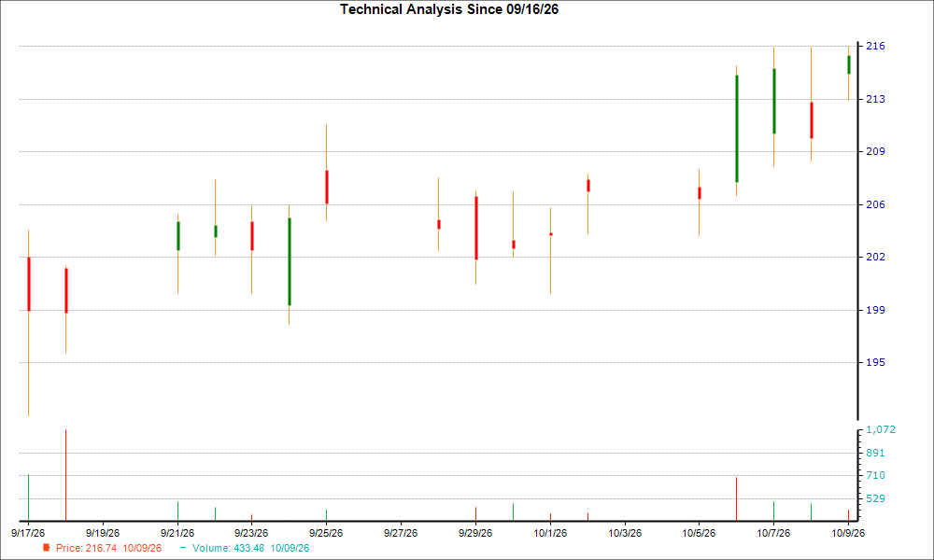Select the small red candlestick for 9/30/26
Image resolution: width=934 pixels, height=560 pixels.
pos(514,245)
